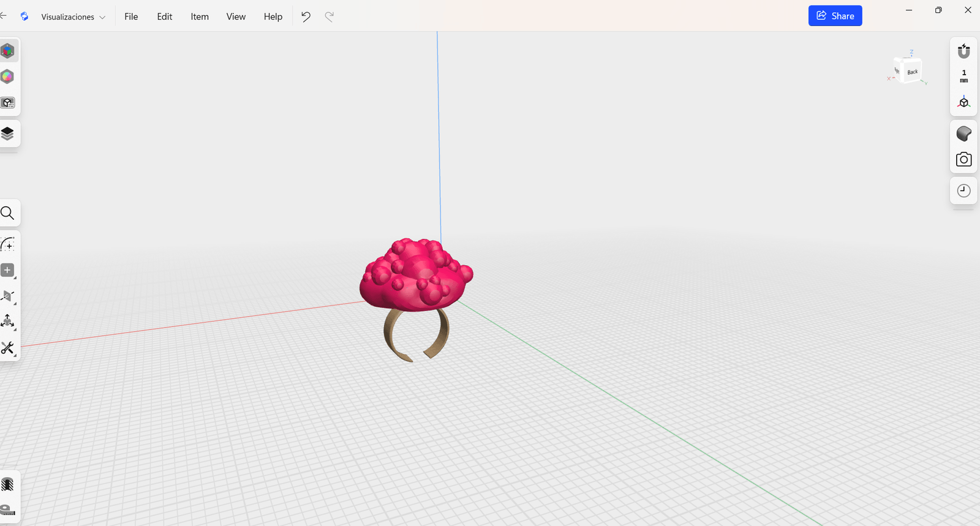The image size is (980, 526).
Task: Take a screenshot with the camera icon
Action: coord(964,160)
